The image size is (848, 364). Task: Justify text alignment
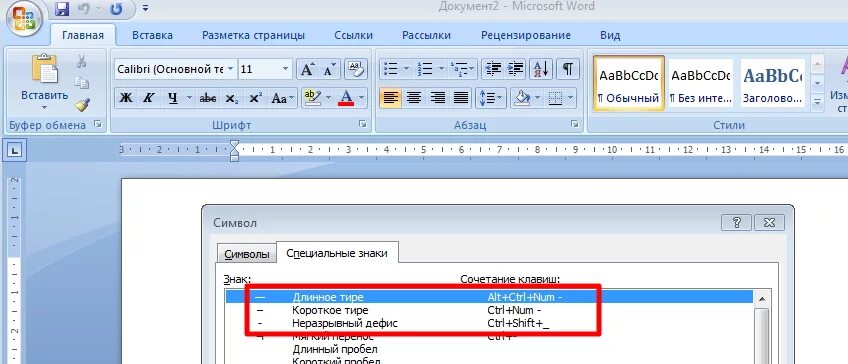tap(460, 98)
